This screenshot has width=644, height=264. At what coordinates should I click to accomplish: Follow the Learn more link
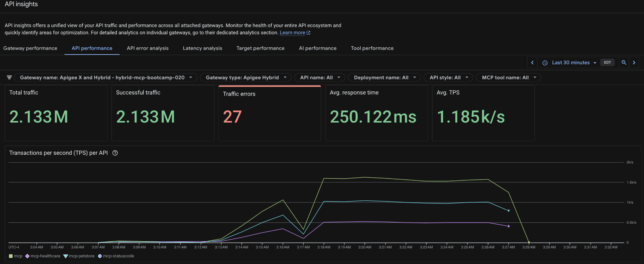(x=292, y=33)
